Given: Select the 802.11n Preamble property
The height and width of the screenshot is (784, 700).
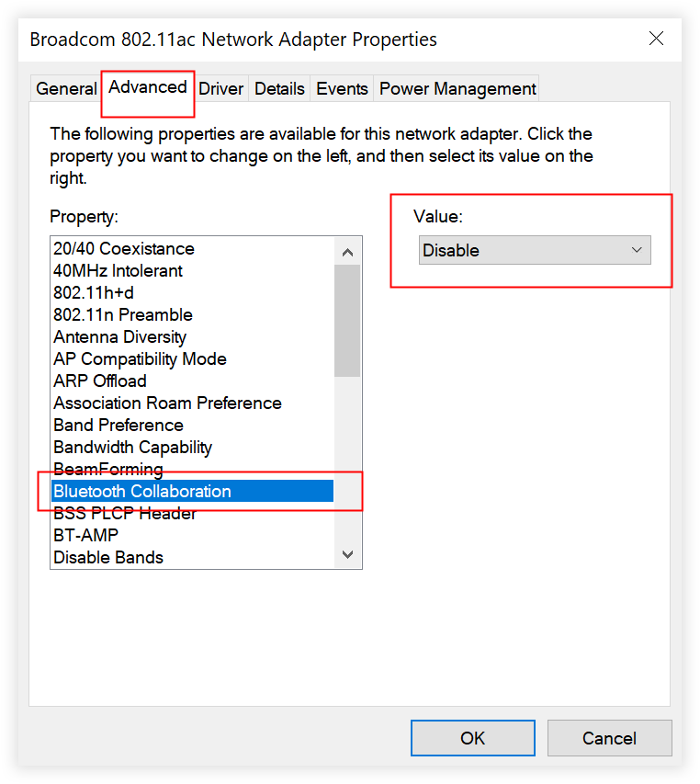Looking at the screenshot, I should [193, 314].
